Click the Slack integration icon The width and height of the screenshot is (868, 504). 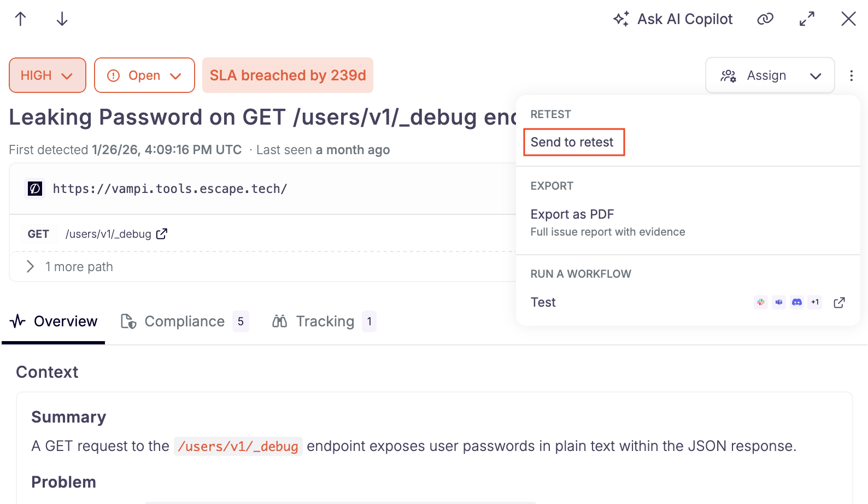[761, 302]
